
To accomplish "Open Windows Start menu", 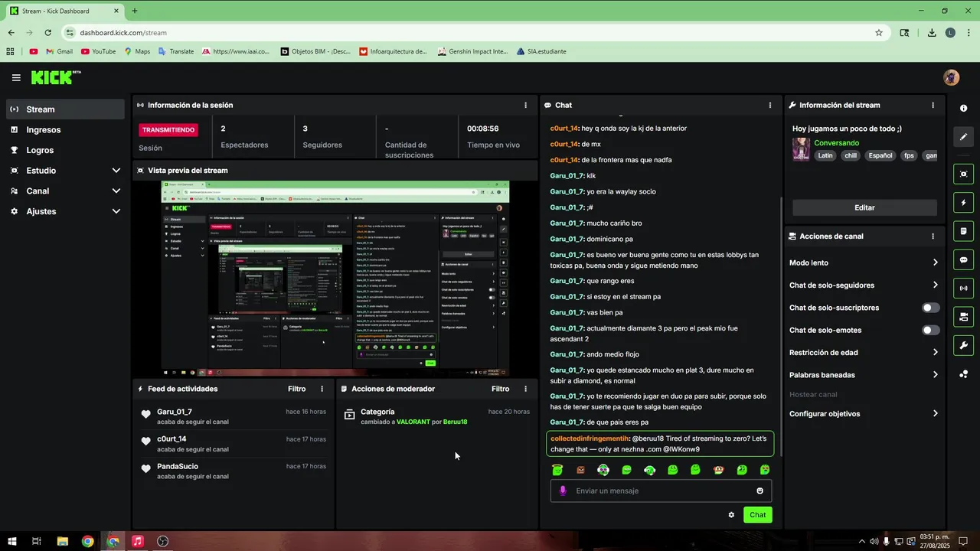I will (x=12, y=541).
